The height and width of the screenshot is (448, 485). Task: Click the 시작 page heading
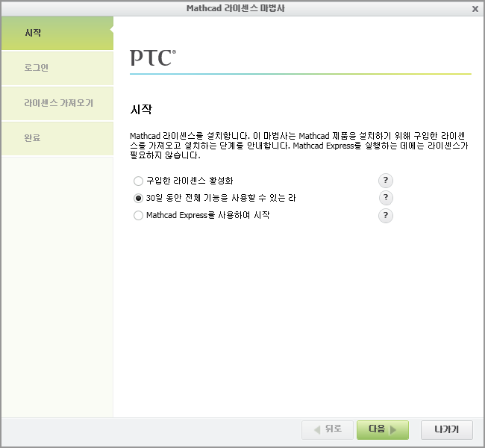[x=141, y=109]
